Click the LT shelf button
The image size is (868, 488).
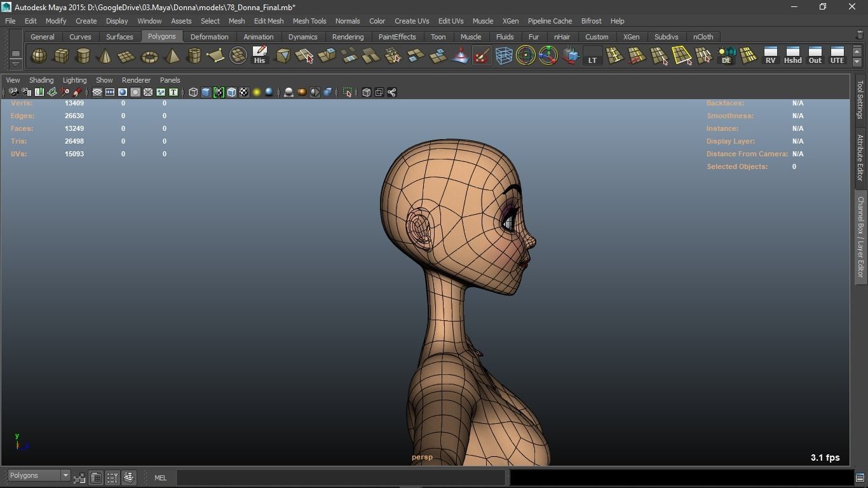click(x=592, y=56)
